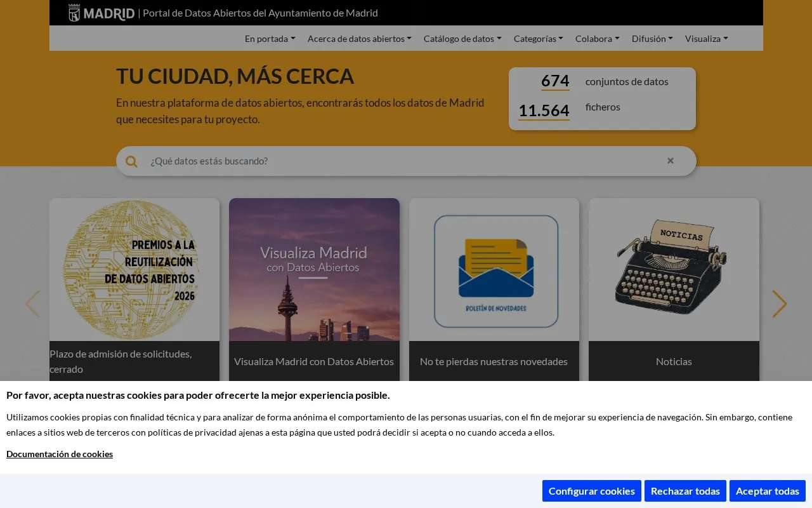
Task: Expand the Colabora menu
Action: 598,39
